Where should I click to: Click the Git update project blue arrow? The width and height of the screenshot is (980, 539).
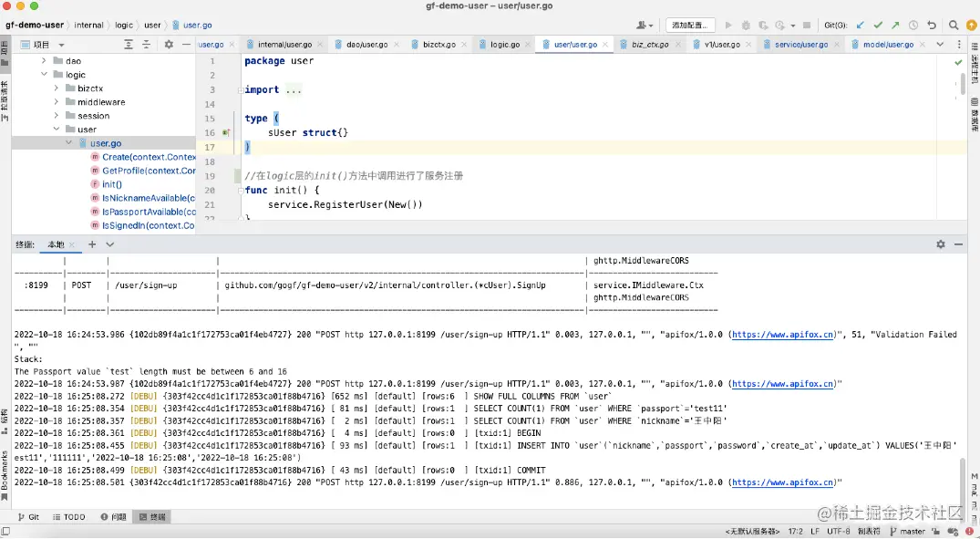861,25
